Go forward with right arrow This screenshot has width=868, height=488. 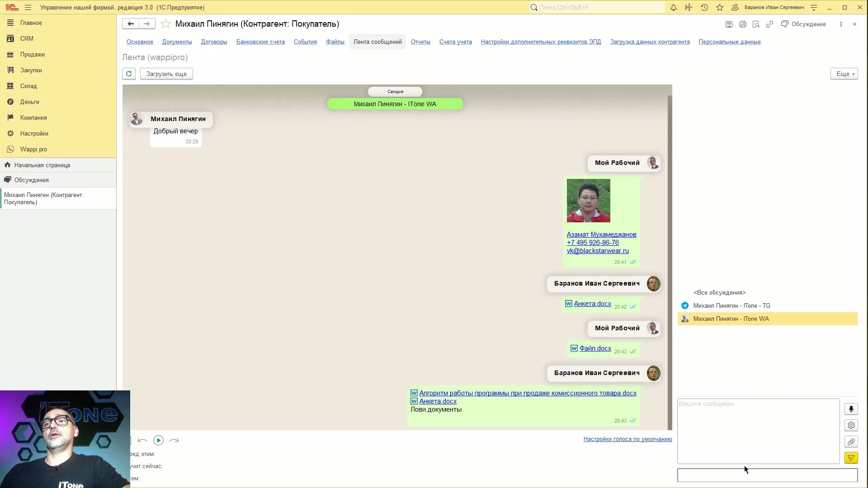click(147, 23)
